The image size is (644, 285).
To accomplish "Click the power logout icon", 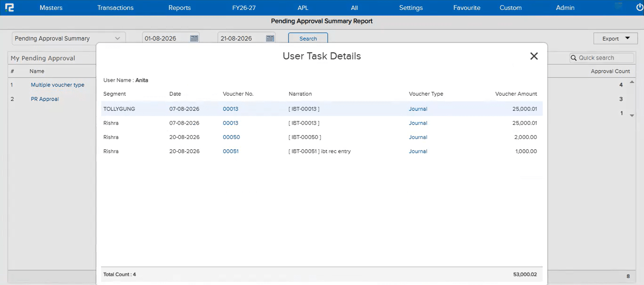I will pos(640,7).
